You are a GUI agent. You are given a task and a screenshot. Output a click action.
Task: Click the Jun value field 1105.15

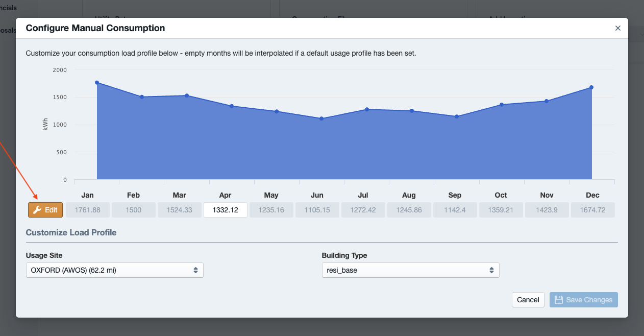[317, 210]
